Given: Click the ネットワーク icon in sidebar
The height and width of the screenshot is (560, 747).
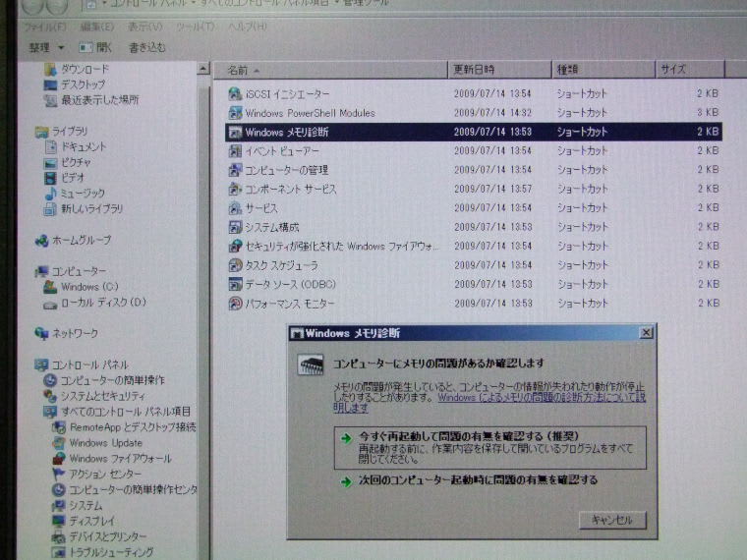Looking at the screenshot, I should [x=42, y=333].
